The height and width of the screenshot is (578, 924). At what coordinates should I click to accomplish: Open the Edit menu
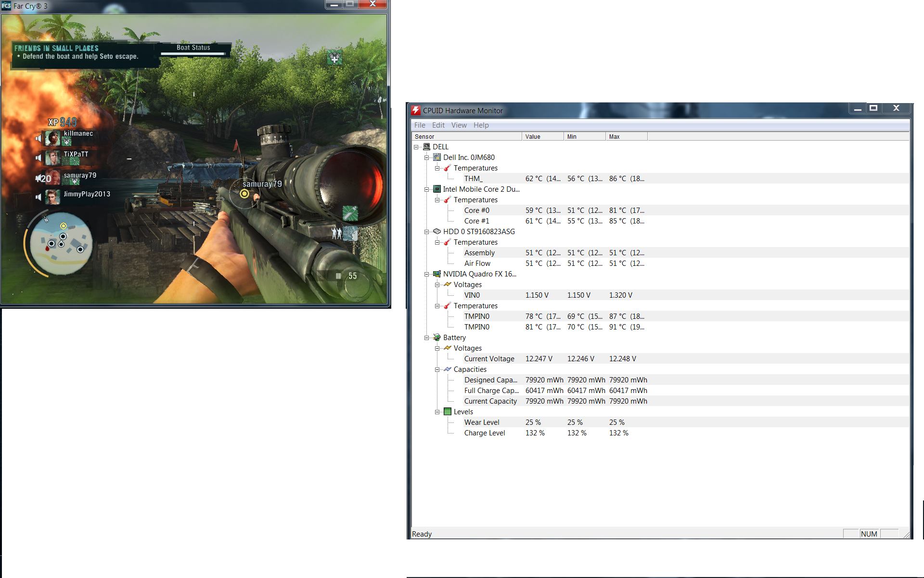point(438,125)
